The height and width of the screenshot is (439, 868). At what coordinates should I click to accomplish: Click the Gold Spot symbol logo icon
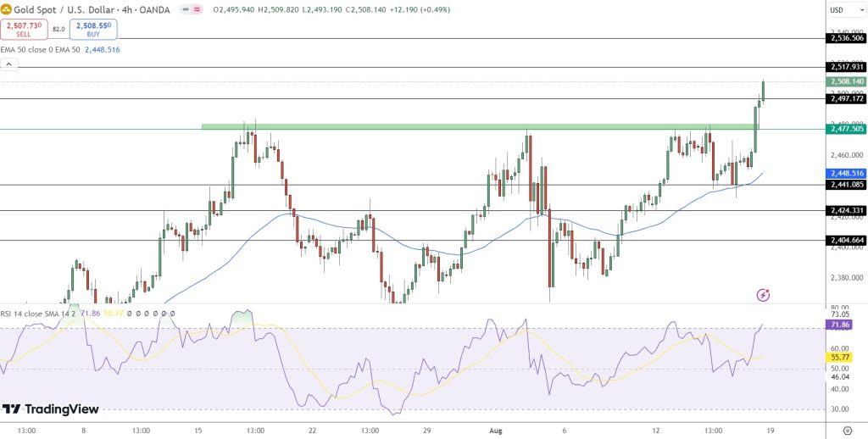[x=7, y=8]
